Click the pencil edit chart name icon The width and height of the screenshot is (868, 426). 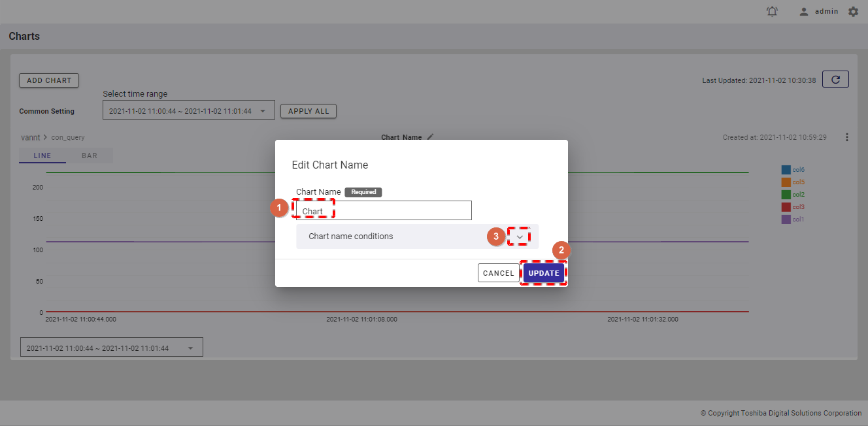(x=430, y=137)
